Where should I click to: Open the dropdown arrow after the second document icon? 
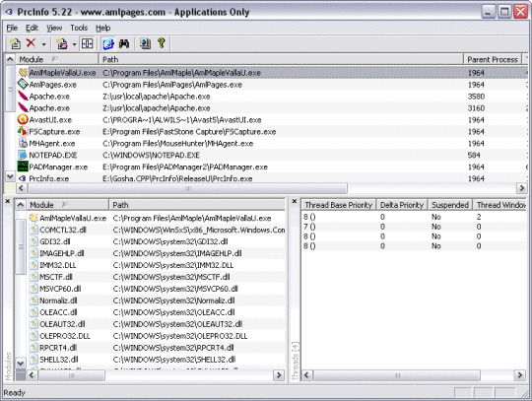[74, 44]
